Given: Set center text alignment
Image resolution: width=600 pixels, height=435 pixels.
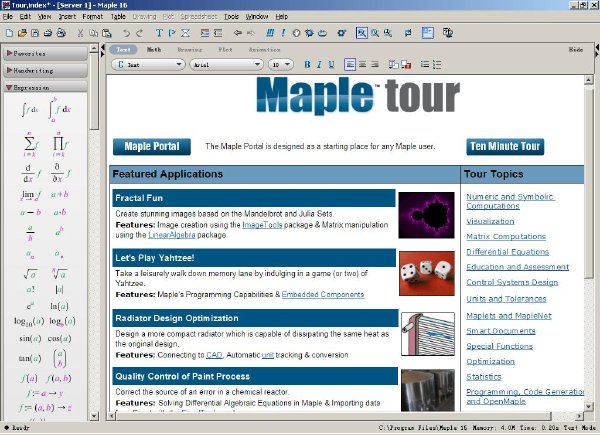Looking at the screenshot, I should coord(362,65).
